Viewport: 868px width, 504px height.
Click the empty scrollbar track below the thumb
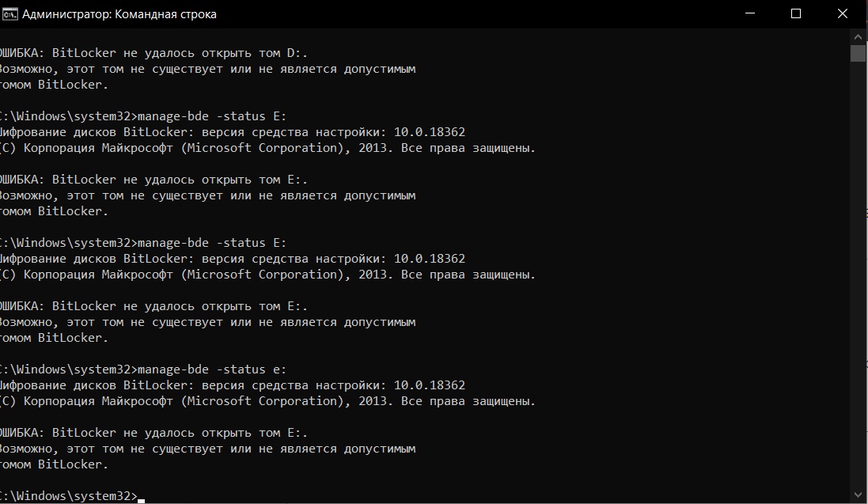point(858,274)
